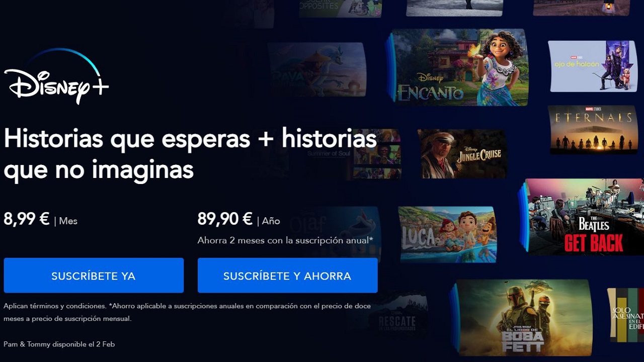This screenshot has height=362, width=644.
Task: Click the Pam & Tommy availability note
Action: click(x=59, y=344)
